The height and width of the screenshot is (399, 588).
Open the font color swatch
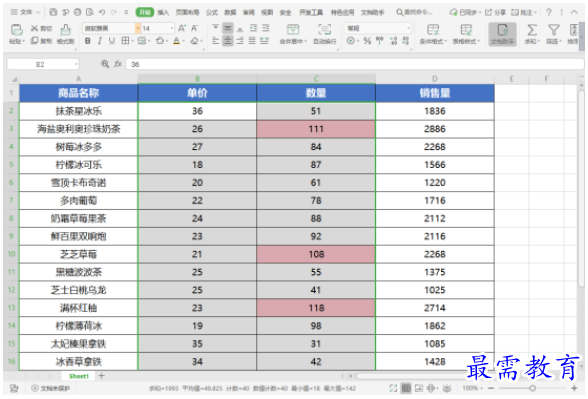[177, 41]
